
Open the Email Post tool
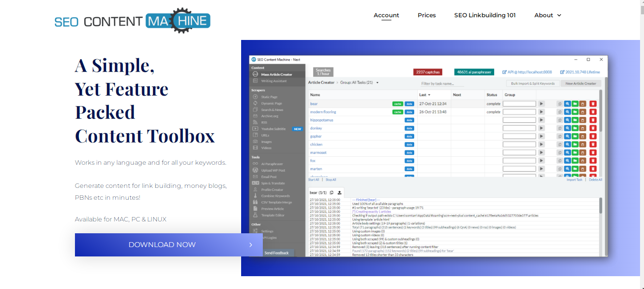pyautogui.click(x=269, y=177)
